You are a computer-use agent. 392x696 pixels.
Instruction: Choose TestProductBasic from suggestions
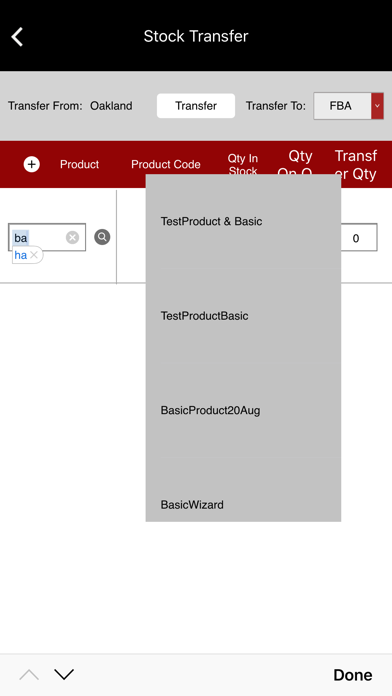[243, 316]
